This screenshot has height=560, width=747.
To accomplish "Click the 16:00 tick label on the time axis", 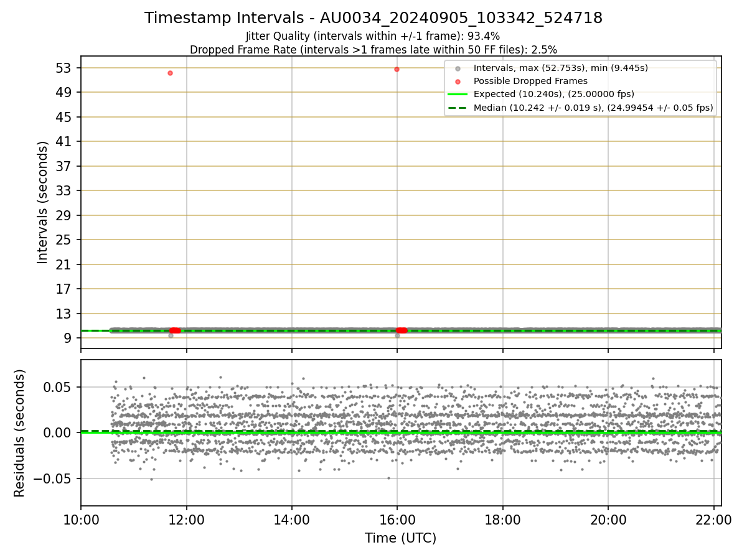I will pyautogui.click(x=397, y=520).
